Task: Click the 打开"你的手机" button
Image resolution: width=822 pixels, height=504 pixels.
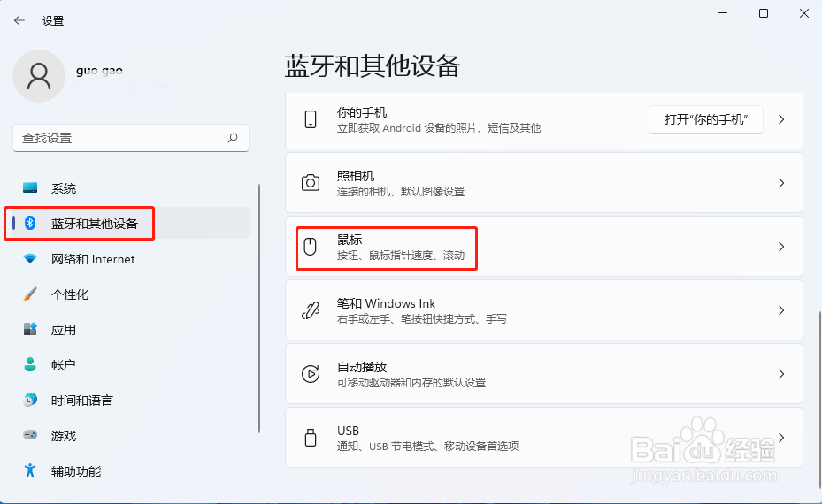Action: pos(706,119)
